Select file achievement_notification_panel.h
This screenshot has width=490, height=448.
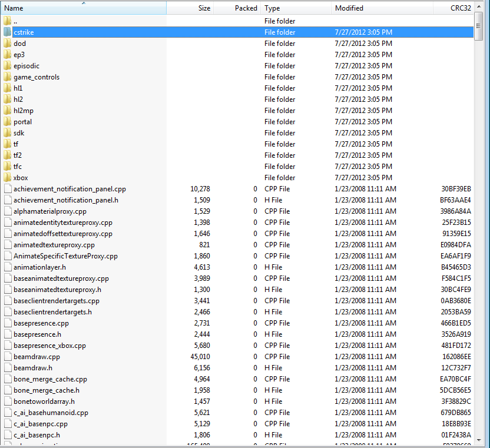click(x=66, y=200)
